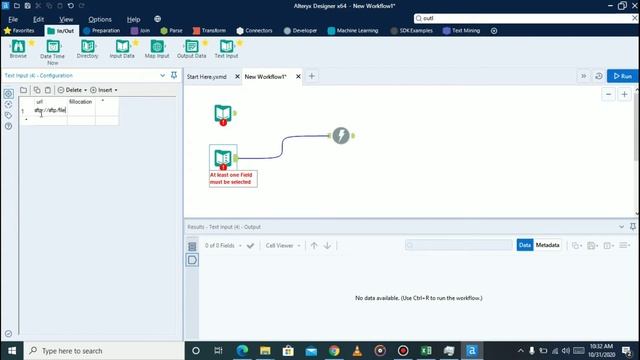Select the Browse tool icon
This screenshot has height=360, width=640.
[18, 47]
